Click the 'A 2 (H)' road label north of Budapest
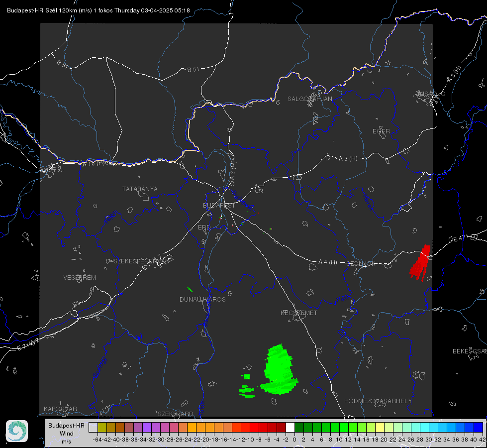This screenshot has height=448, width=487. [x=232, y=171]
